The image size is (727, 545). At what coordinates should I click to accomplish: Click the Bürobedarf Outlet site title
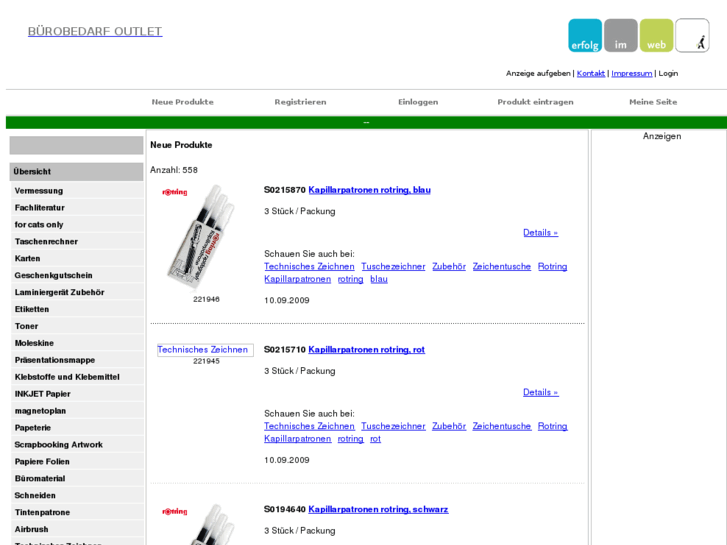point(95,31)
